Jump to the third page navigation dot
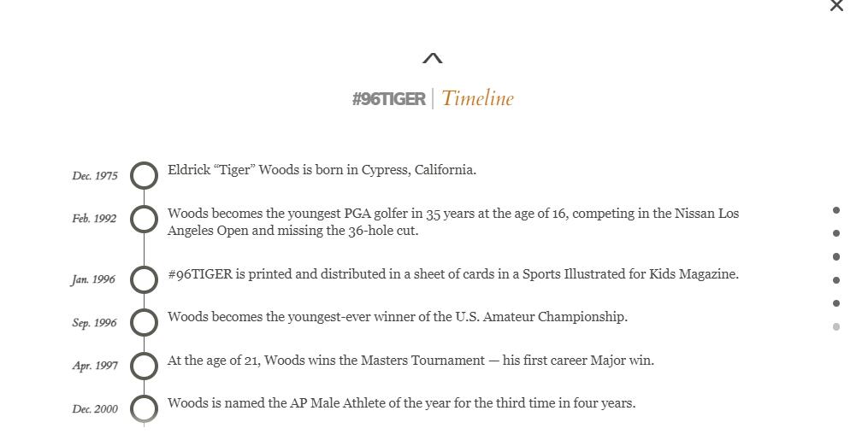Screen dimensions: 868x440 (836, 256)
